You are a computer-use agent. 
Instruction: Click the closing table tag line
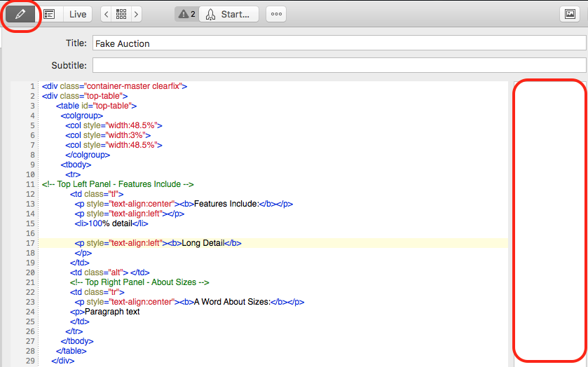[71, 351]
